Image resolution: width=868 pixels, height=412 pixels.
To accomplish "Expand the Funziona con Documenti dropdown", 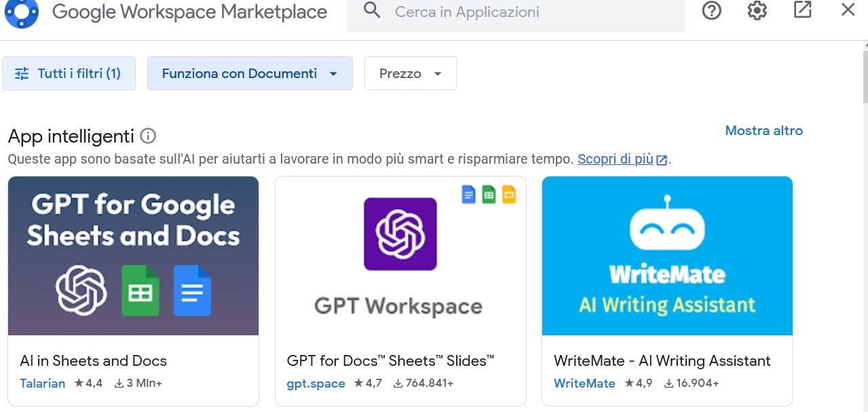I will (x=250, y=73).
